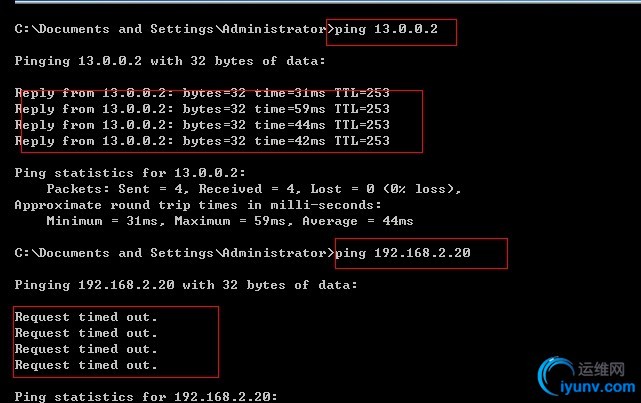Click the 'Packets: Sent = 4' statistics line
The image size is (641, 403).
(253, 189)
